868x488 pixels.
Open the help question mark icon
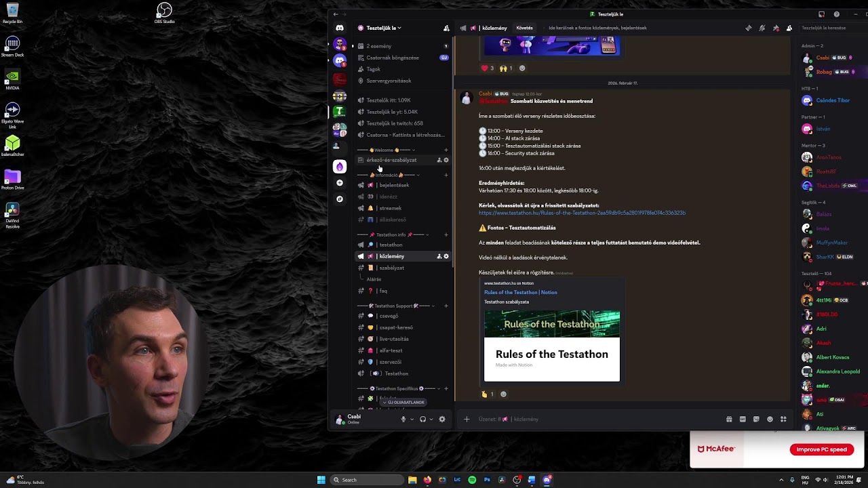(836, 14)
